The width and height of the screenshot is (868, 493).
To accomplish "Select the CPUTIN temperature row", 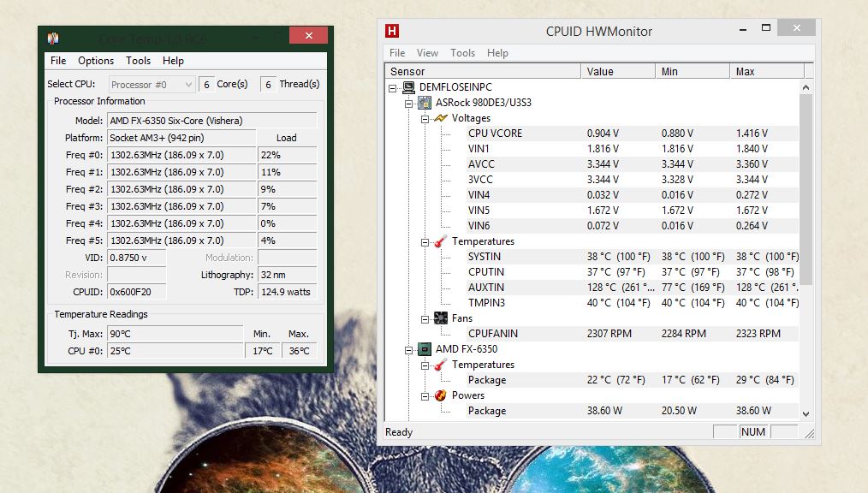I will click(633, 272).
